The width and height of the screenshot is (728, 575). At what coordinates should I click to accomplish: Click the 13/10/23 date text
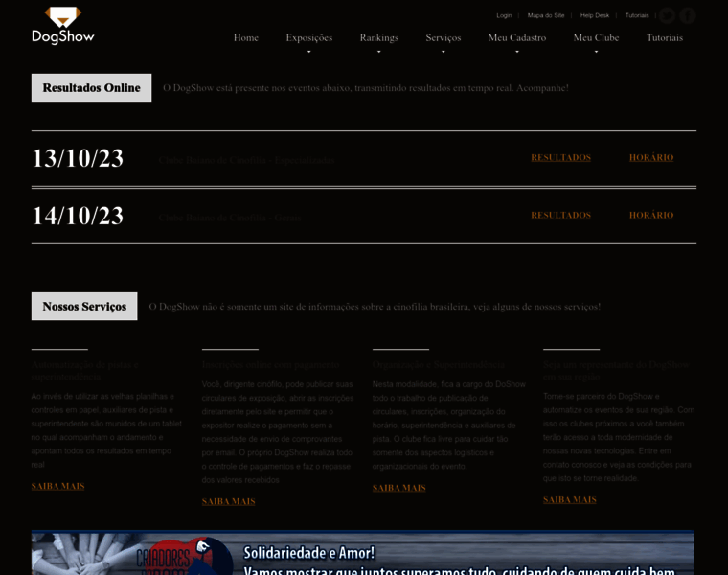coord(78,159)
